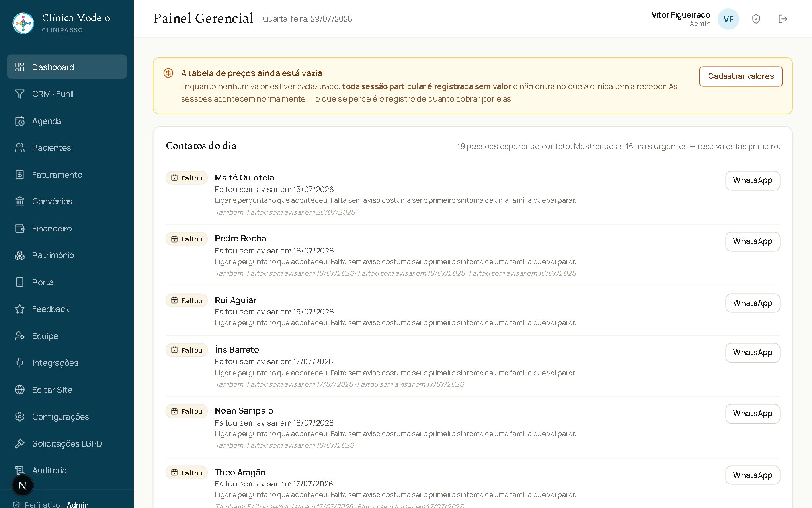
Task: Open the Dashboard menu item
Action: click(x=67, y=67)
